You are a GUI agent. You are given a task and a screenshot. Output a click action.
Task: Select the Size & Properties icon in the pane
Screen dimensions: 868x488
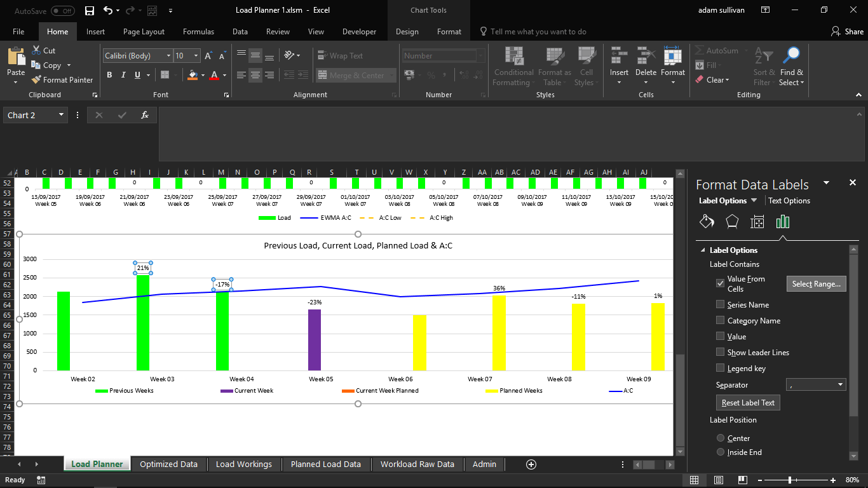757,221
